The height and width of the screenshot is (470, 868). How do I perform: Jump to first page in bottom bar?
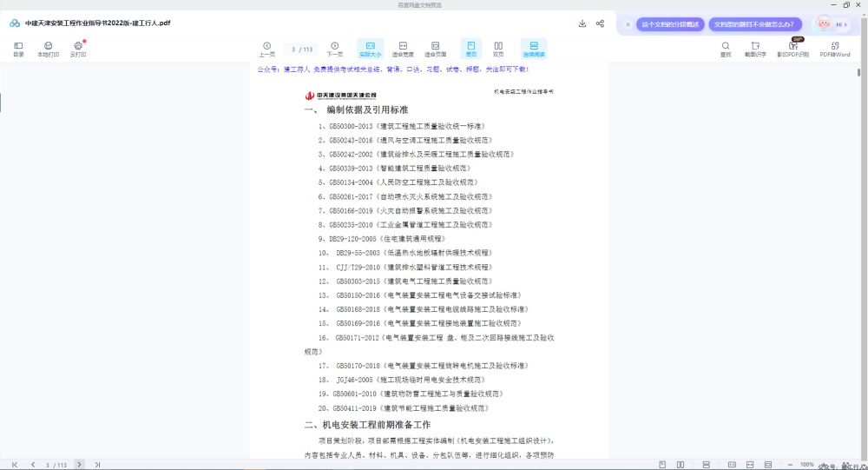click(15, 465)
